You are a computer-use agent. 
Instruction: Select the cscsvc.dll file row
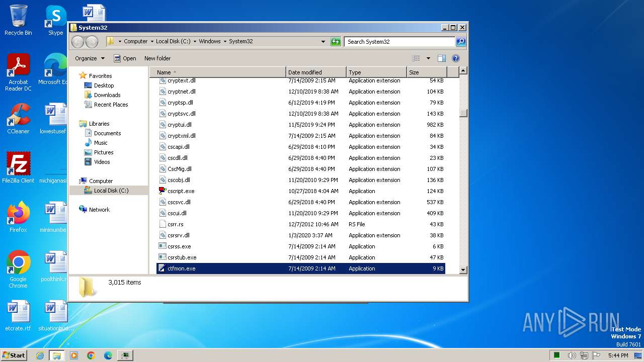301,202
